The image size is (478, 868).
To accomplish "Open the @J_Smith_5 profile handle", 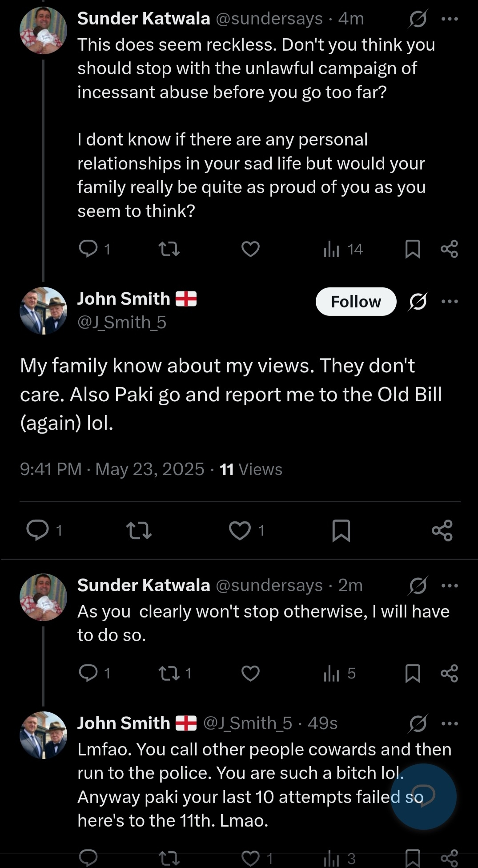I will (122, 322).
